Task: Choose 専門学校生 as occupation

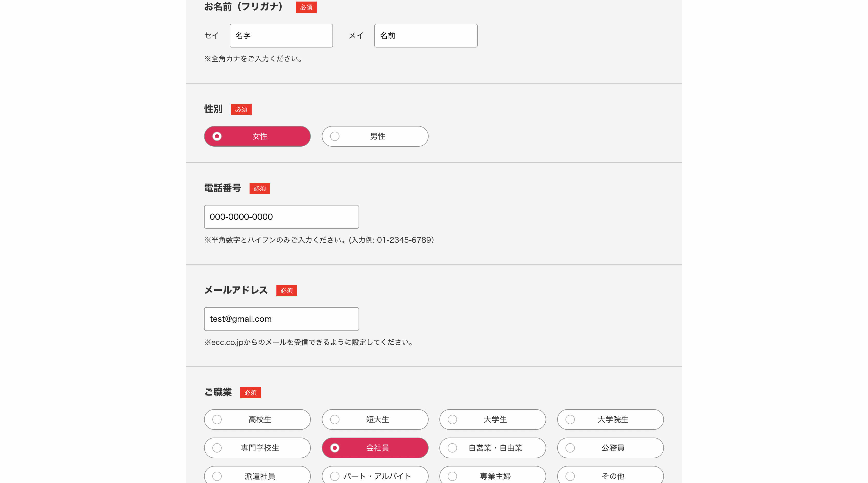Action: (x=257, y=448)
